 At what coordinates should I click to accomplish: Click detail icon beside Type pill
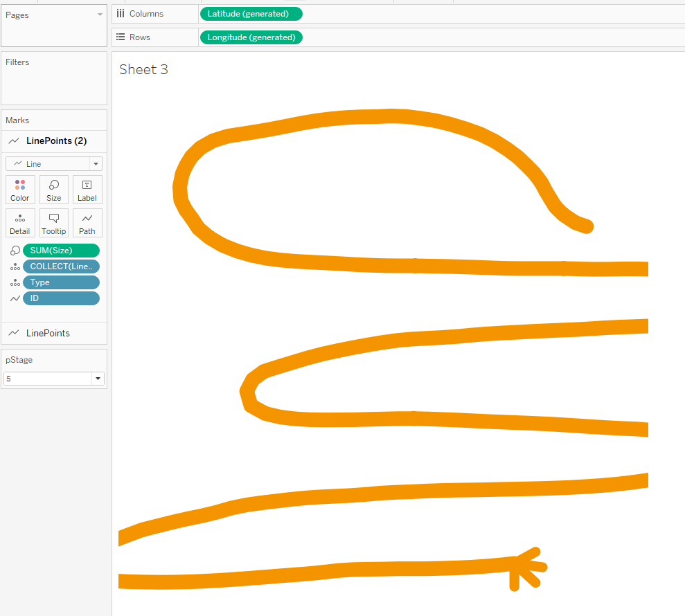(15, 282)
